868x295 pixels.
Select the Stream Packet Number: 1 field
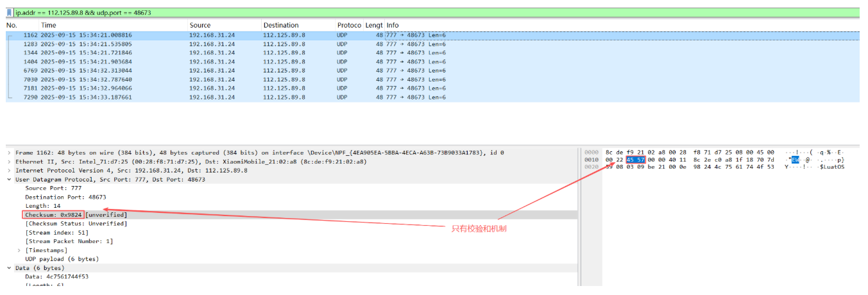(69, 241)
